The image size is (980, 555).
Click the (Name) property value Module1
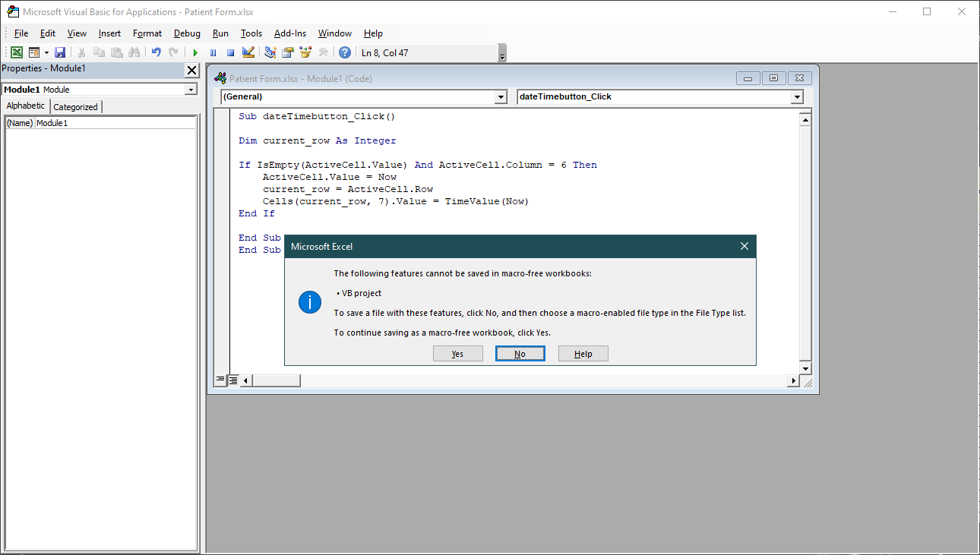(115, 123)
